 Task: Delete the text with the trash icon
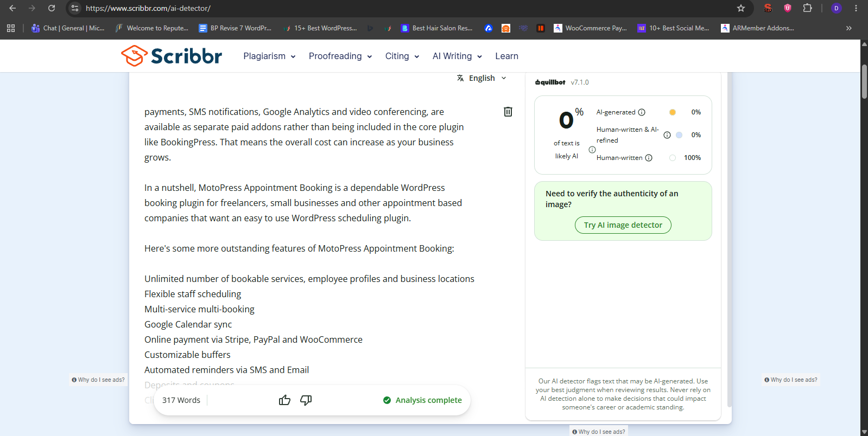pyautogui.click(x=508, y=112)
